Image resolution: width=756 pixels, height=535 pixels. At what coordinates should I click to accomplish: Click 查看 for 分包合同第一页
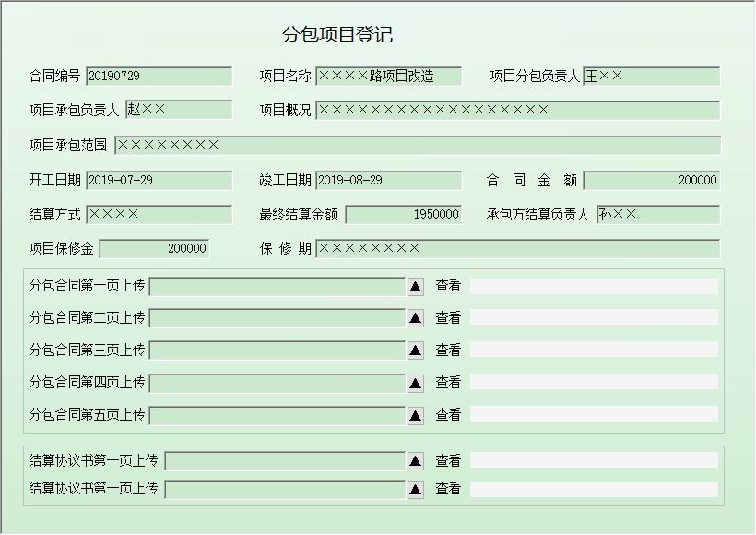[x=448, y=286]
